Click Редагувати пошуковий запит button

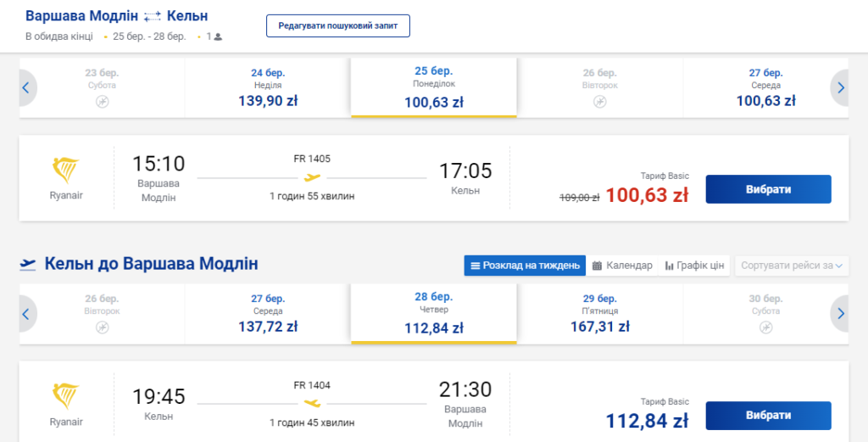click(338, 26)
